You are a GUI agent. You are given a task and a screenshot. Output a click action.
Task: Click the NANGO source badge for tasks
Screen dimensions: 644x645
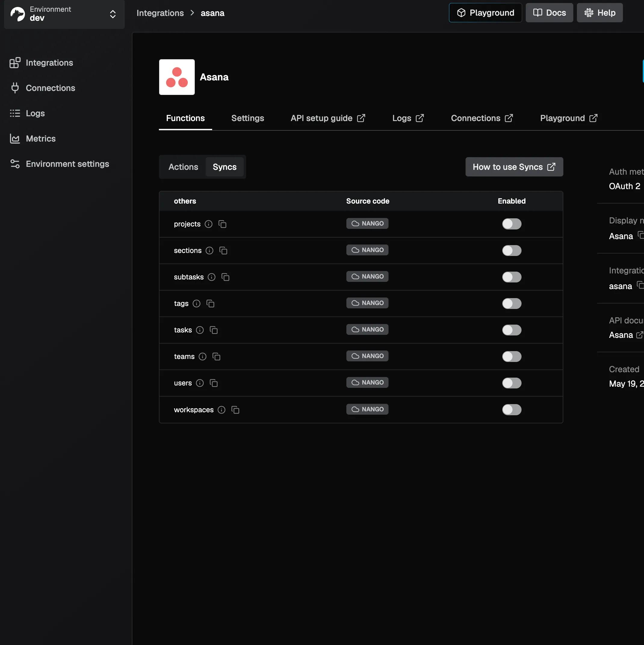pos(367,329)
